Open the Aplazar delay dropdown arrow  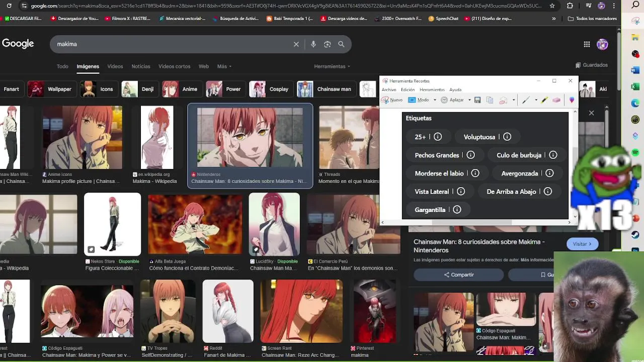[469, 100]
